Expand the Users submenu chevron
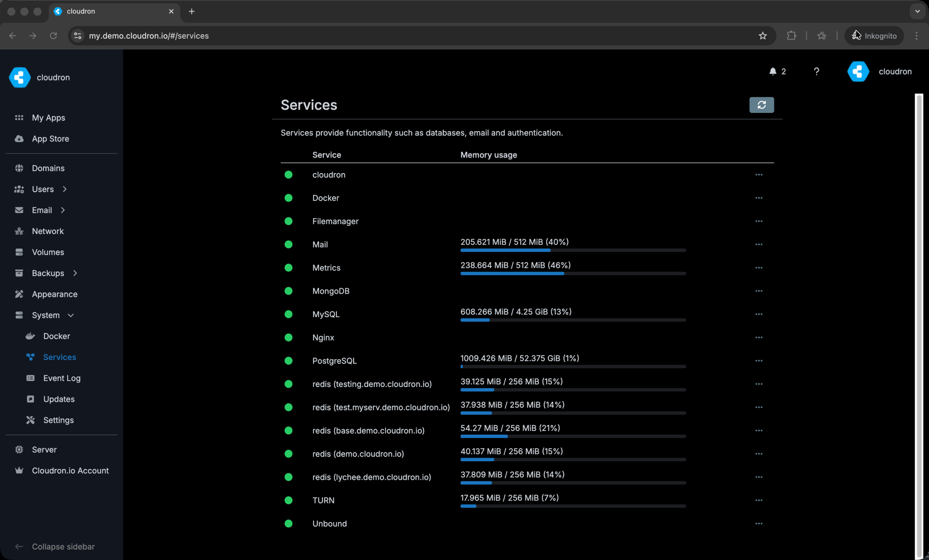 (x=65, y=189)
